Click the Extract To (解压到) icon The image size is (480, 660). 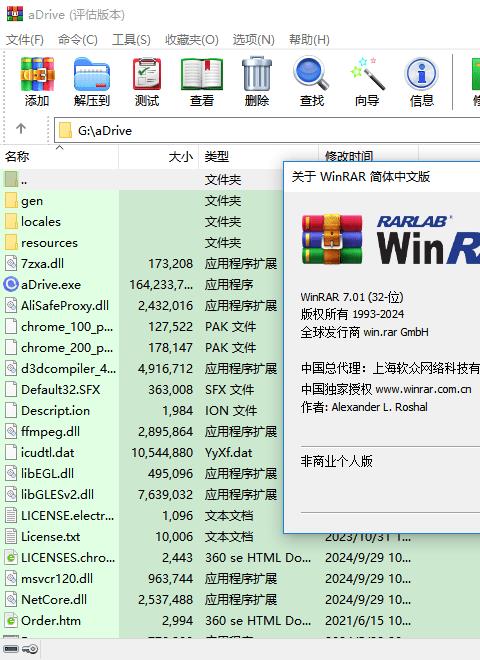[92, 81]
